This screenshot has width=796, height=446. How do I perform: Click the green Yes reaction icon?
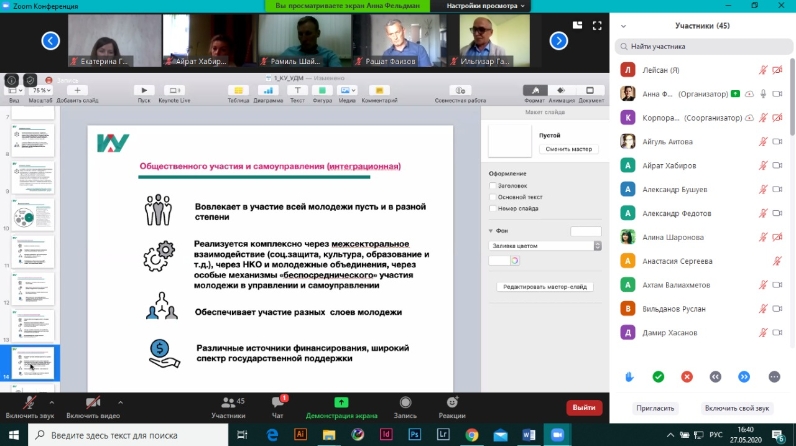click(658, 376)
